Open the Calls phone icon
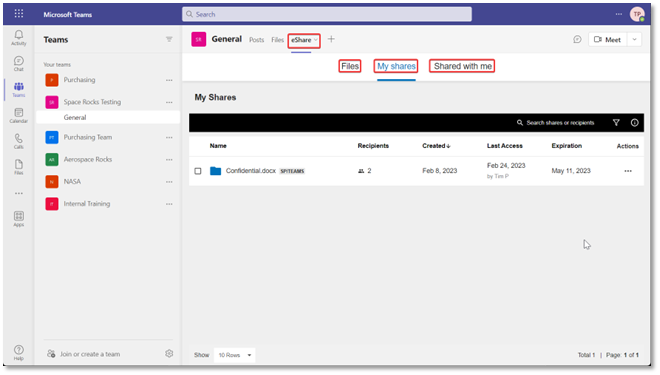Viewport: 660px width, 375px height. [19, 141]
